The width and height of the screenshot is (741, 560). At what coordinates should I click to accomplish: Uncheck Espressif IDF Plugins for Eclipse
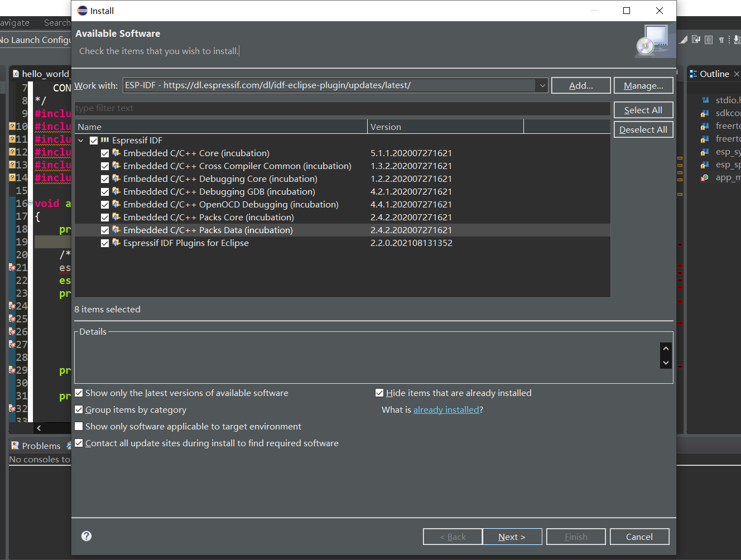[x=105, y=243]
